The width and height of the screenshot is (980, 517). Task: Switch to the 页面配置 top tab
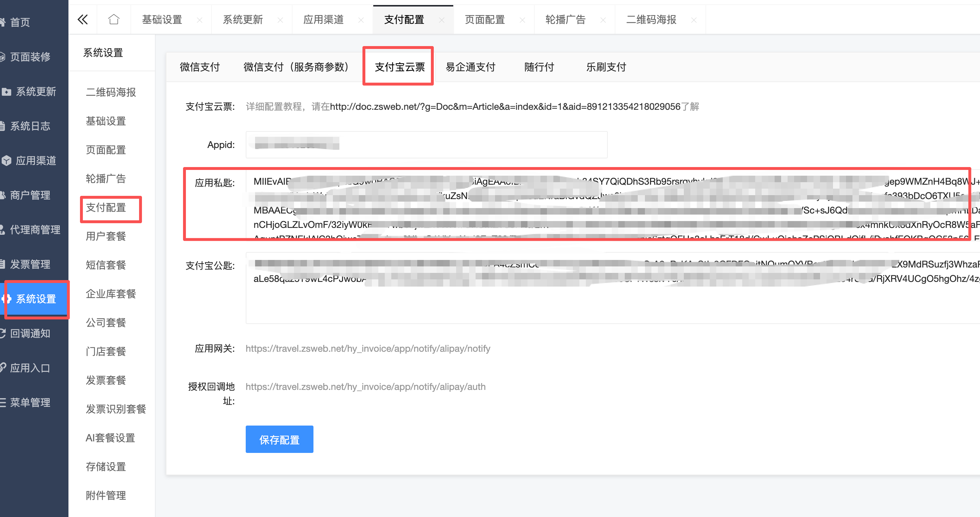tap(485, 19)
